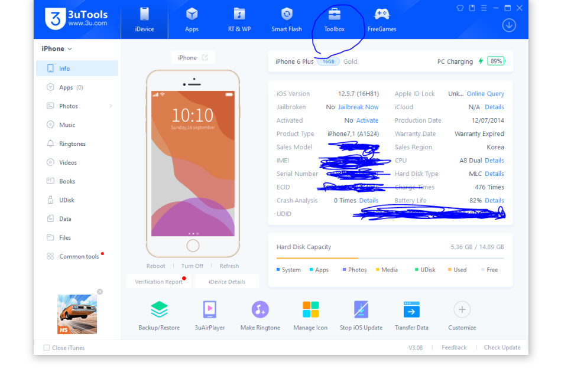
Task: Click the UDisk sidebar icon
Action: pyautogui.click(x=50, y=200)
